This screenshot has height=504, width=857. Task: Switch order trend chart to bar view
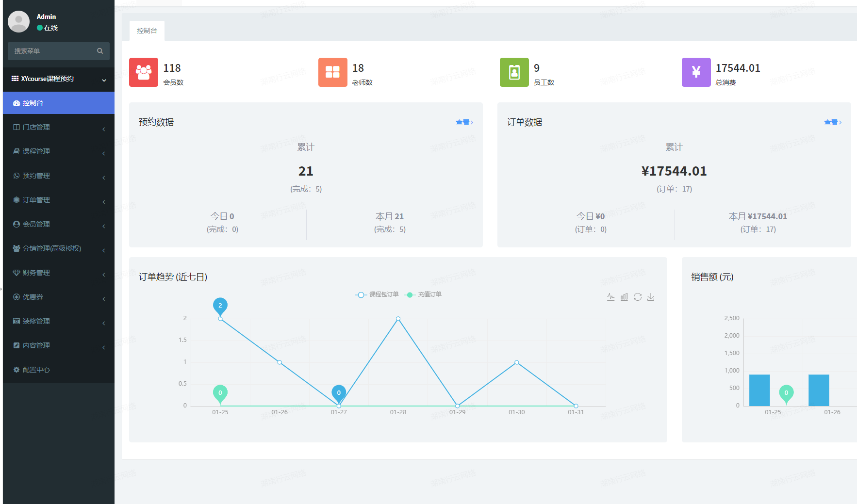pos(624,297)
